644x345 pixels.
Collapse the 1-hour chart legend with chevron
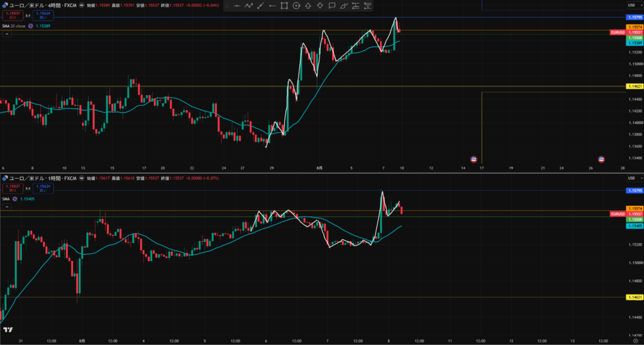[x=7, y=207]
